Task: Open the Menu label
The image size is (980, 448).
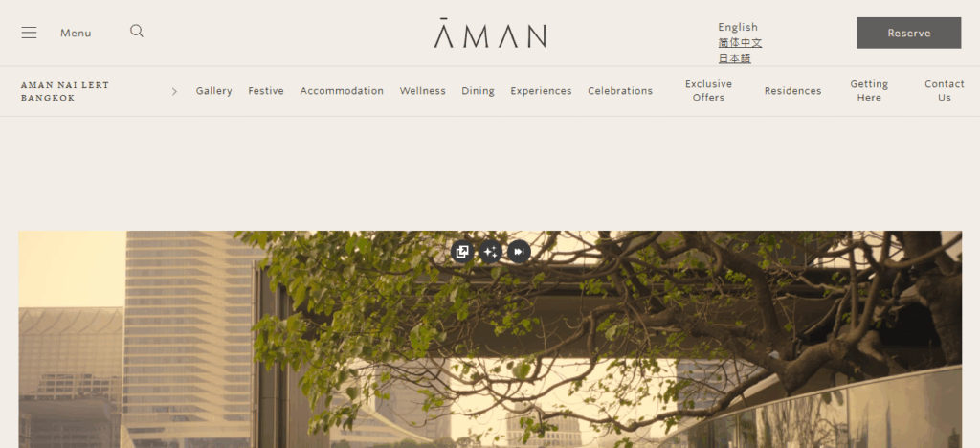Action: (76, 34)
